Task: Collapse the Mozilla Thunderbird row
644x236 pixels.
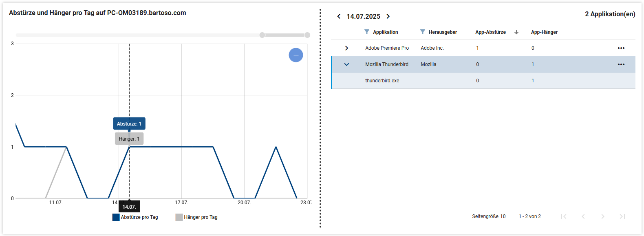Action: pyautogui.click(x=346, y=64)
